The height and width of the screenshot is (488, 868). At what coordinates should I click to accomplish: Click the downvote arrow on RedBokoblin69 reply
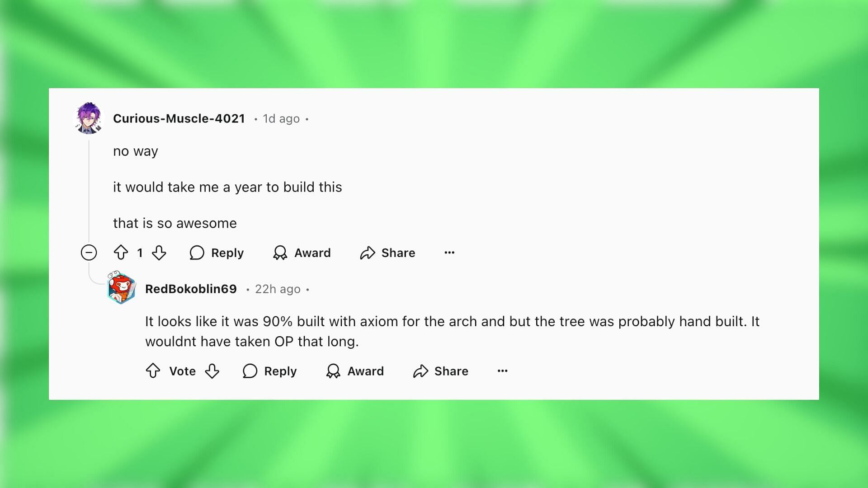[x=212, y=371]
